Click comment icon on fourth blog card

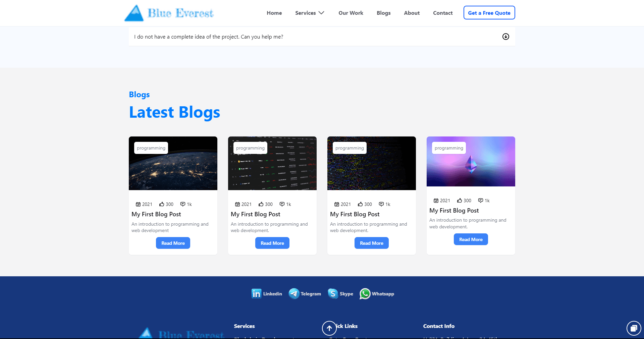(x=481, y=201)
